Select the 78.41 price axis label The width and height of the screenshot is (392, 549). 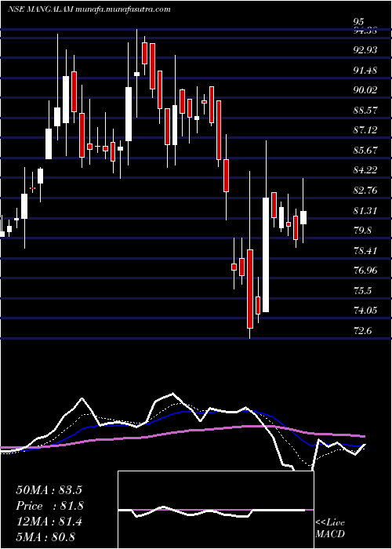(365, 251)
